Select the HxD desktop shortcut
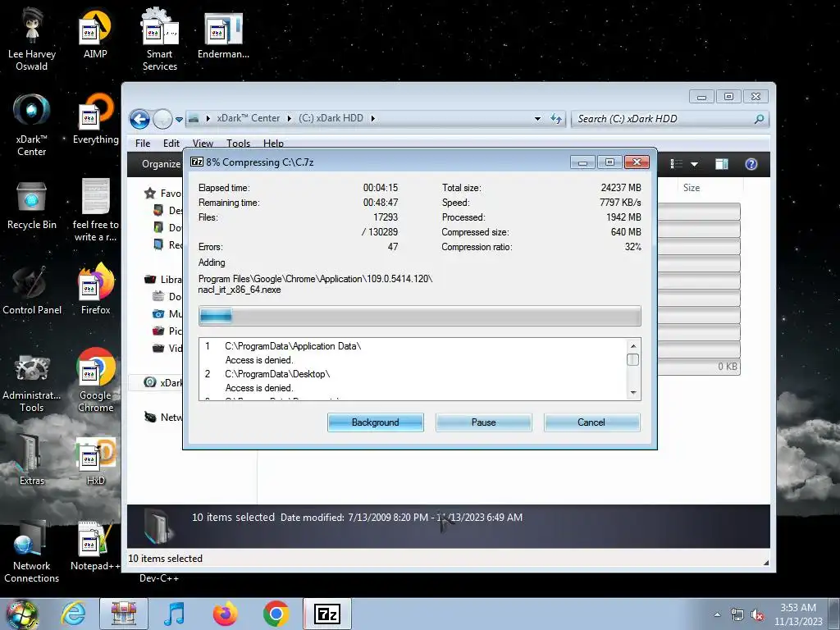 (x=95, y=461)
